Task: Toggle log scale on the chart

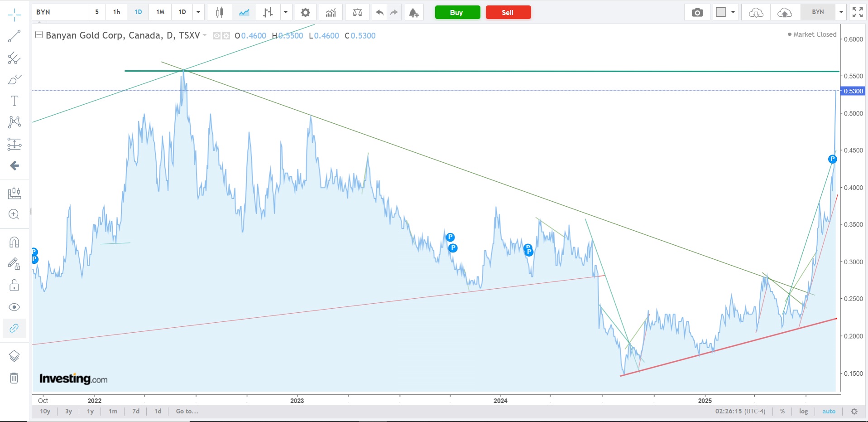Action: pyautogui.click(x=803, y=411)
